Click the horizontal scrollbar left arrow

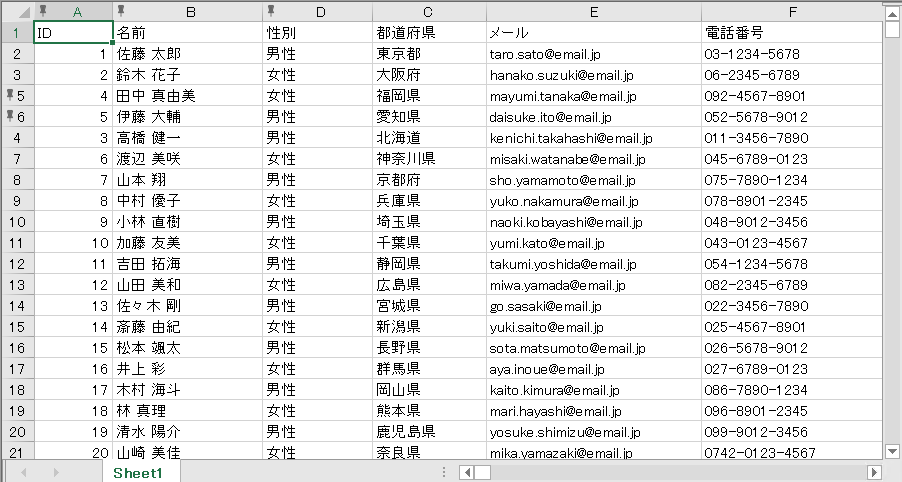(467, 473)
